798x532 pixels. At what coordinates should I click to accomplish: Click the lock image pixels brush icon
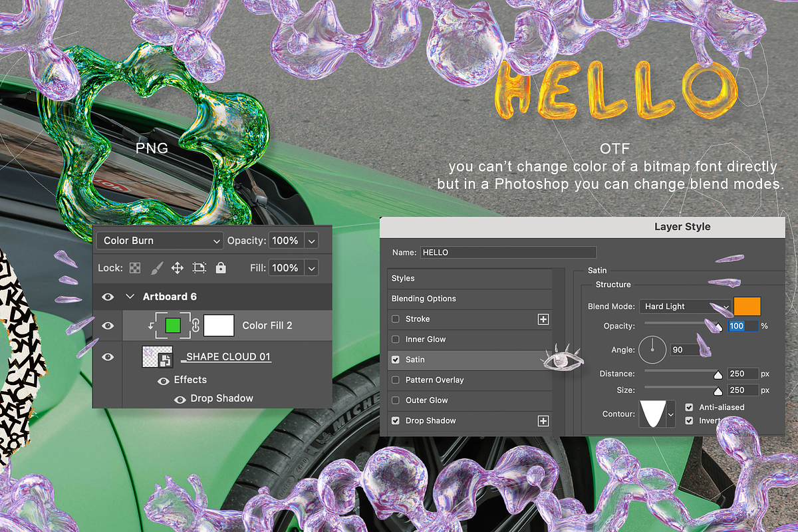(156, 268)
